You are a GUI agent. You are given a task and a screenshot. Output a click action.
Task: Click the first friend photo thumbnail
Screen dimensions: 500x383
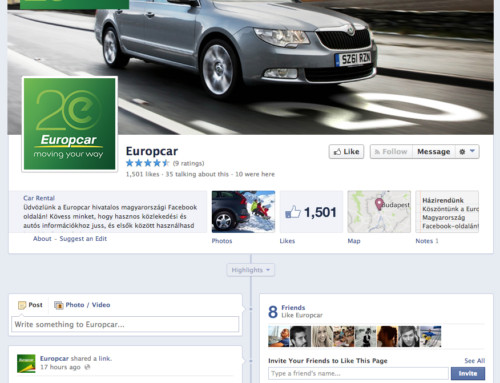pyautogui.click(x=279, y=337)
